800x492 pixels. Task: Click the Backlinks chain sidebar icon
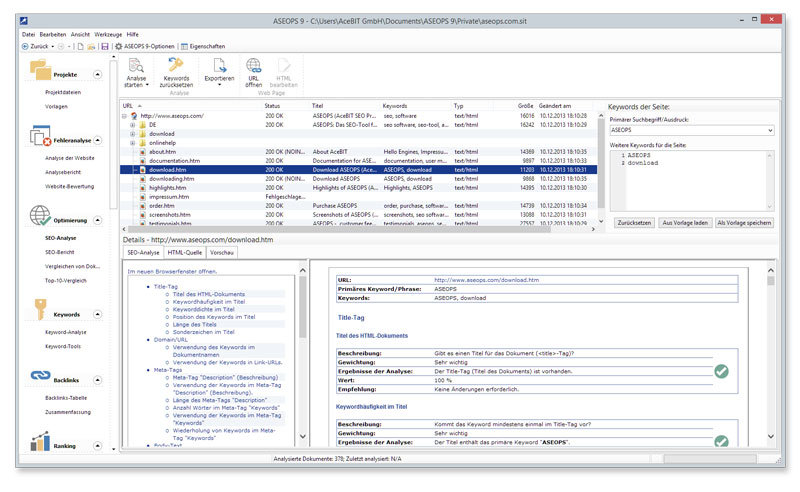[x=40, y=376]
